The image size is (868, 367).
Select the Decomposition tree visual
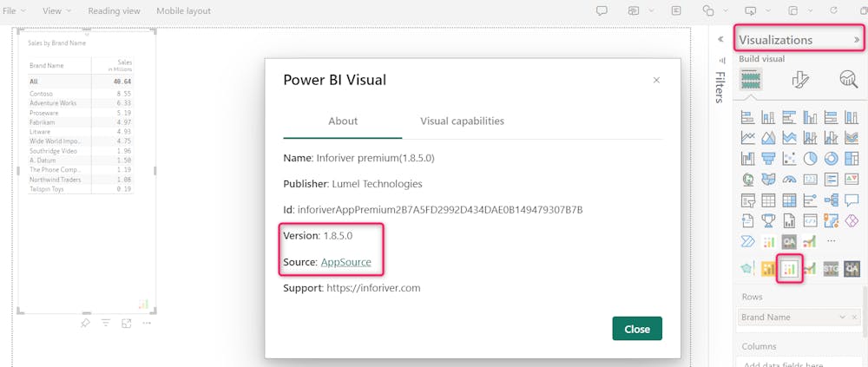831,200
